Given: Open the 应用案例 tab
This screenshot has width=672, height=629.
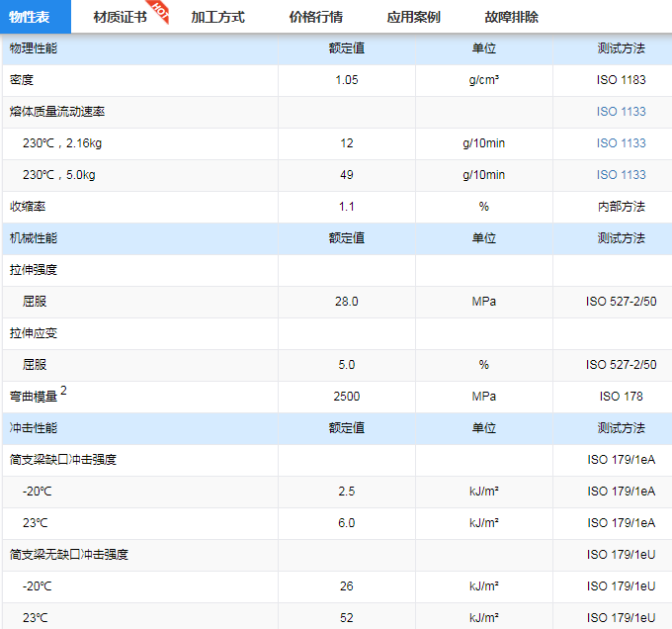Looking at the screenshot, I should point(413,17).
